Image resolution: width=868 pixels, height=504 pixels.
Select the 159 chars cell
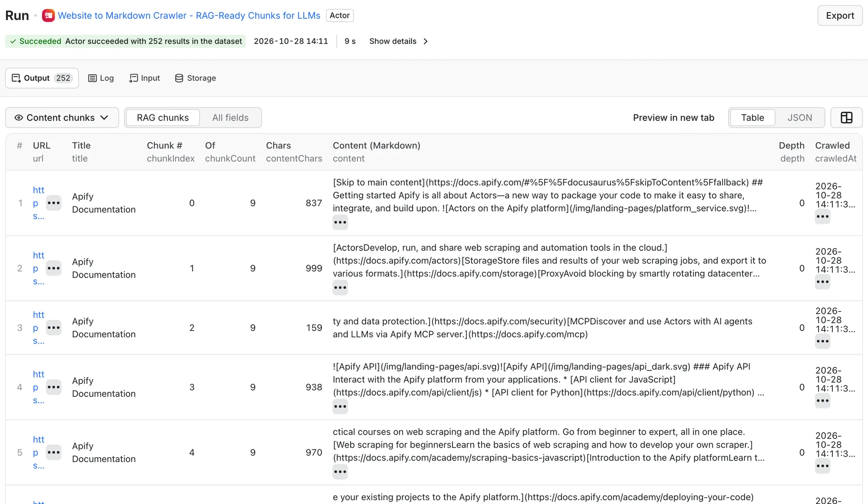pyautogui.click(x=314, y=328)
